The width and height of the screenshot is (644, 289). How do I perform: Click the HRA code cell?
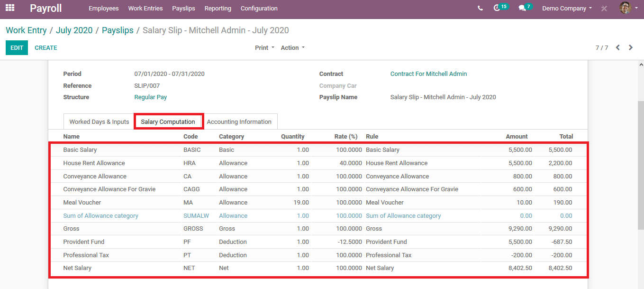point(190,163)
